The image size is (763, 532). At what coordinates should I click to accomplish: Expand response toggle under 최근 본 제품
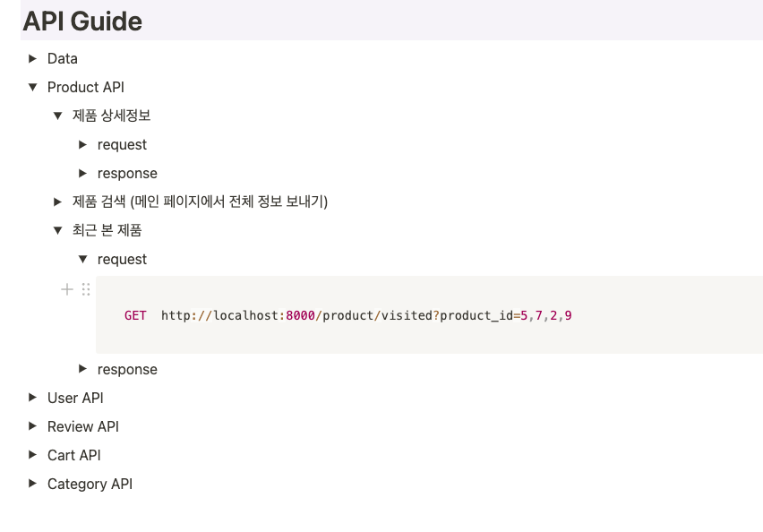82,369
